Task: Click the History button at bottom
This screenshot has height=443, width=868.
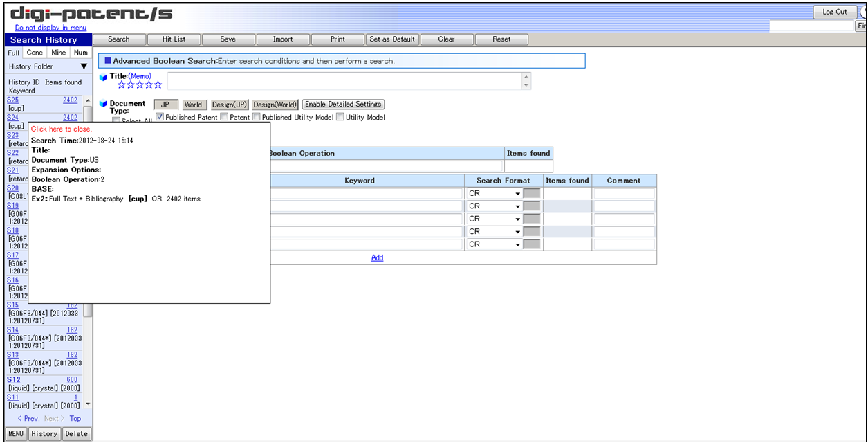Action: point(44,434)
